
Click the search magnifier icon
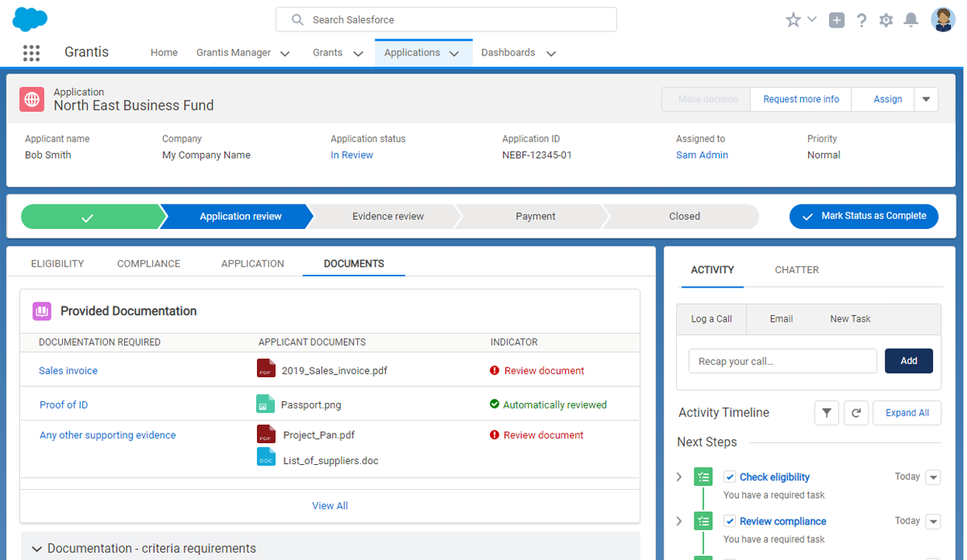[x=297, y=19]
